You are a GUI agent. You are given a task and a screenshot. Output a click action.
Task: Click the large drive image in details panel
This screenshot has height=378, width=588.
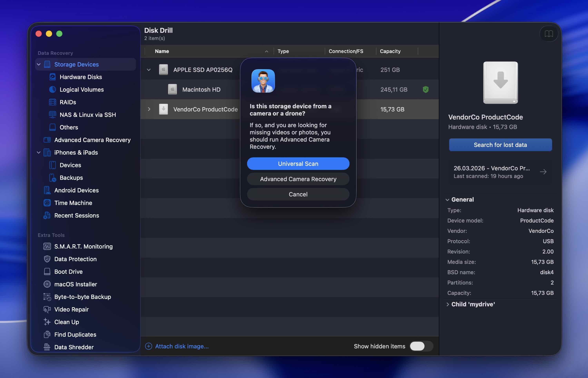tap(500, 83)
